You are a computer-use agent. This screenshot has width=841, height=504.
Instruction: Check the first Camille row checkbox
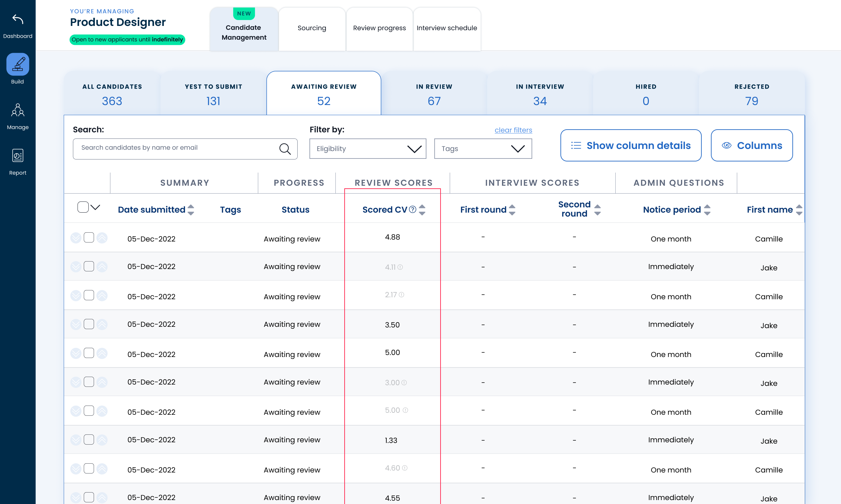click(89, 237)
